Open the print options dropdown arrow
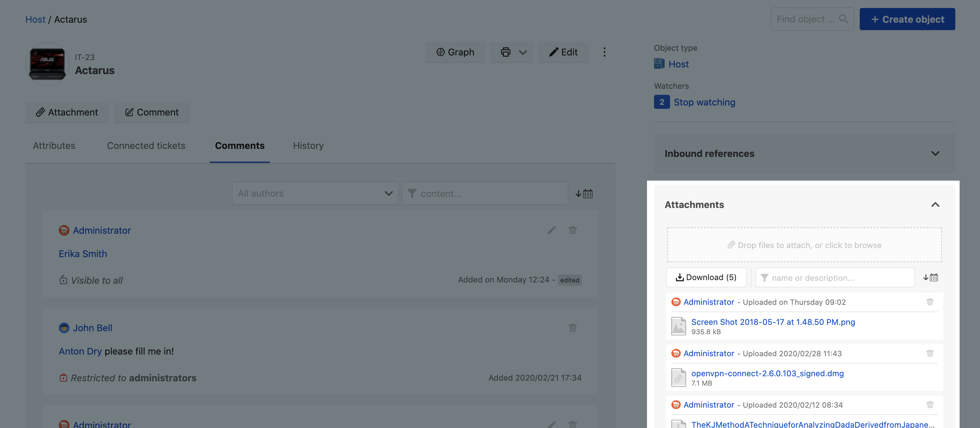This screenshot has width=980, height=428. coord(523,52)
